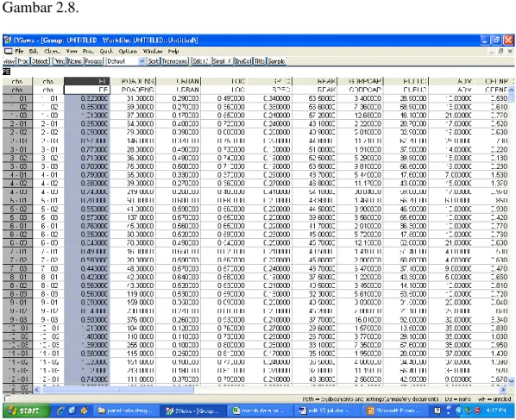Click the Object toolbar button
Screen dimensions: 516x420
[40, 61]
